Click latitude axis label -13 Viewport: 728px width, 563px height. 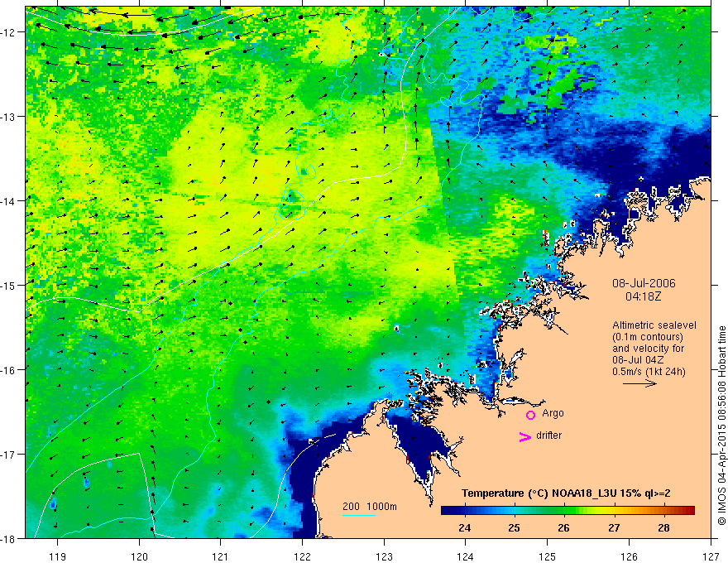[9, 117]
